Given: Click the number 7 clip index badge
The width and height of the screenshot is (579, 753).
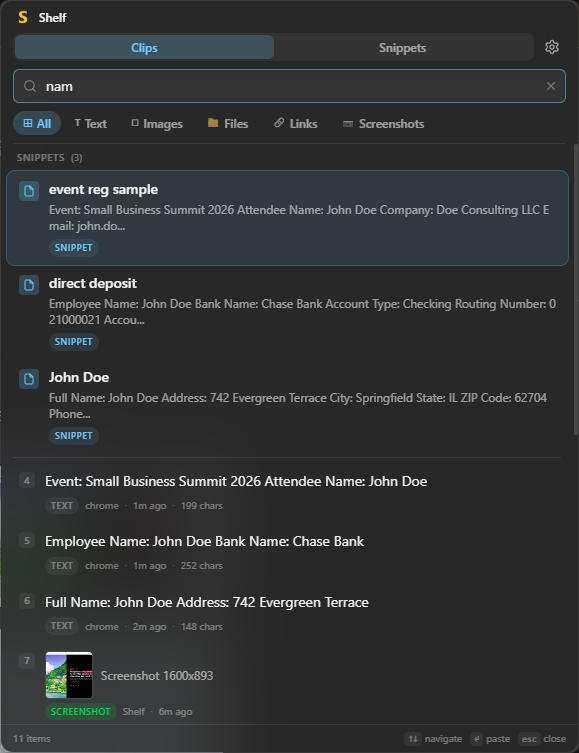Looking at the screenshot, I should tap(27, 661).
